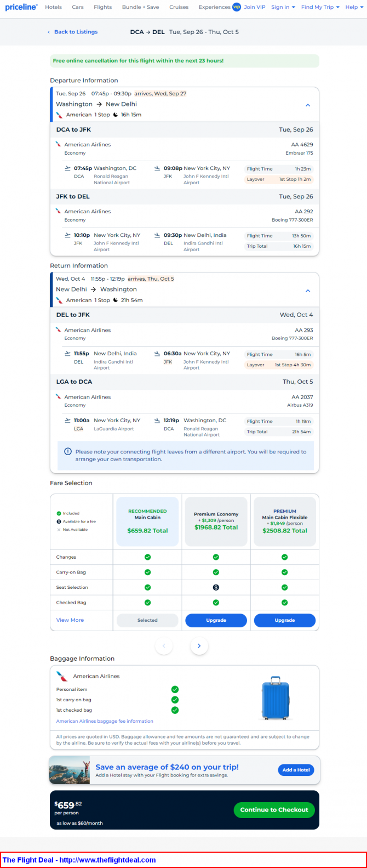This screenshot has height=868, width=367.
Task: Click American Airlines logo in departure summary
Action: [x=60, y=115]
